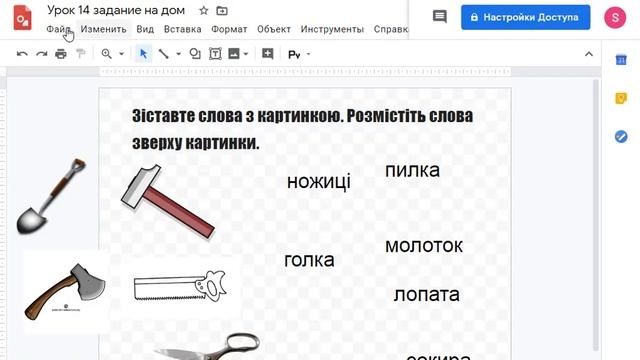Undo the last action
The width and height of the screenshot is (640, 360).
(22, 54)
